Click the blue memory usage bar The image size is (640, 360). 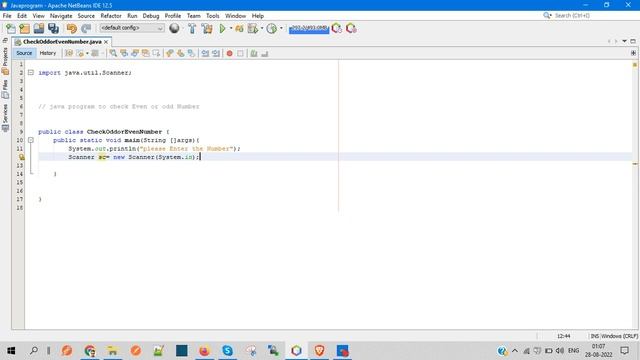pos(309,29)
